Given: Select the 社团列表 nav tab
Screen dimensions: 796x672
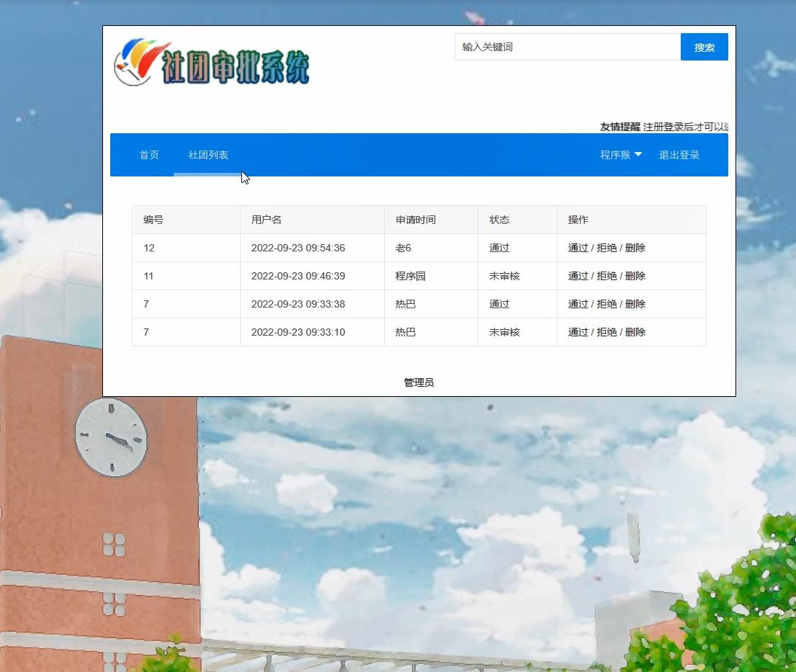Looking at the screenshot, I should click(x=208, y=155).
